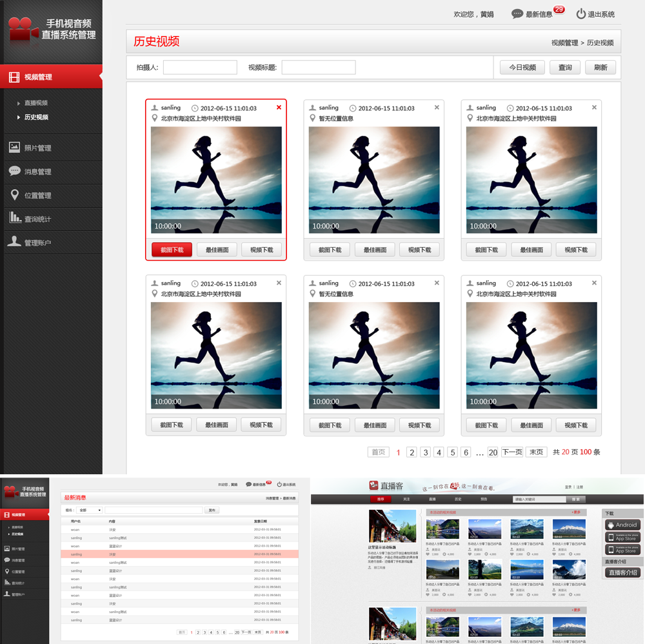The image size is (645, 644).
Task: Open photo management picture icon in sidebar
Action: pos(14,147)
